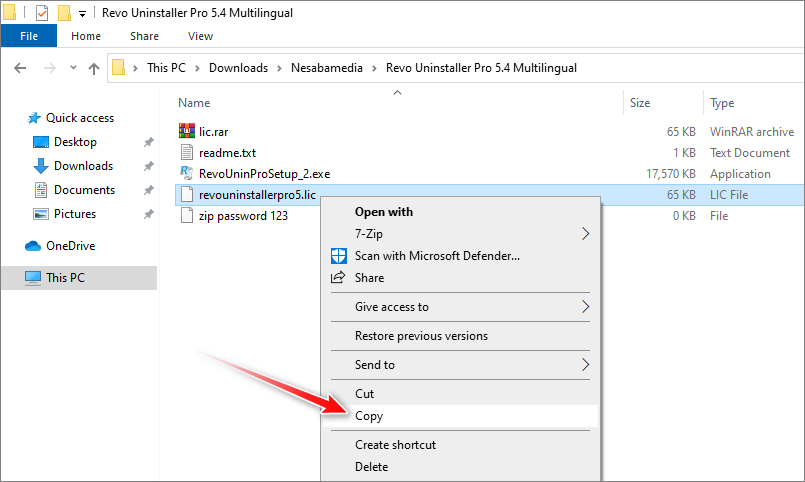
Task: Click the pin icon next to Documents
Action: pyautogui.click(x=148, y=190)
